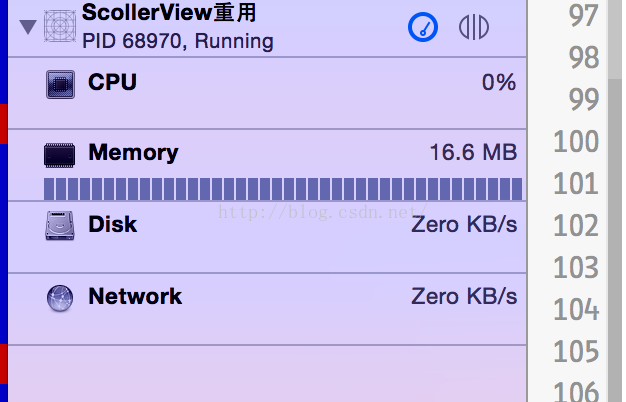The width and height of the screenshot is (626, 402).
Task: Click the Network globe icon
Action: (x=60, y=298)
